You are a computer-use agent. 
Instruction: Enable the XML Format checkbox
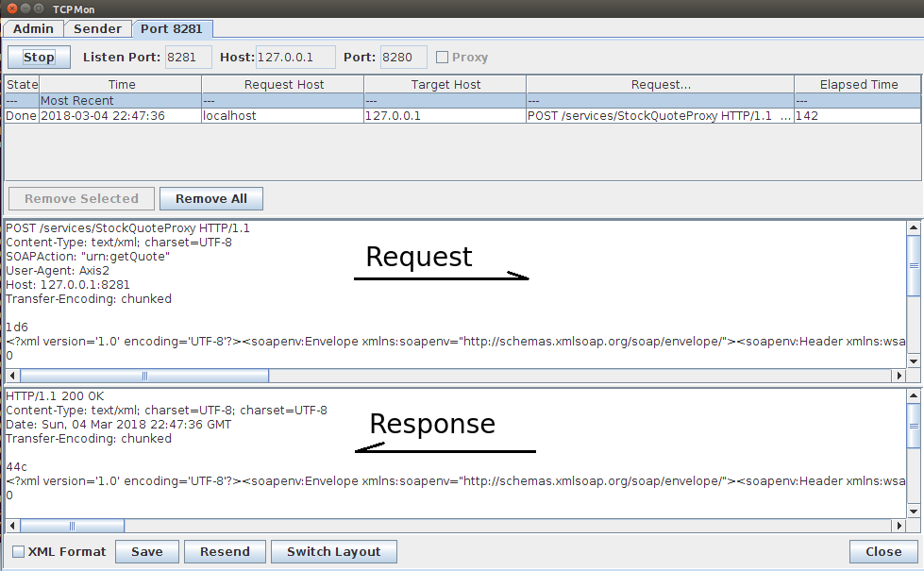coord(19,552)
